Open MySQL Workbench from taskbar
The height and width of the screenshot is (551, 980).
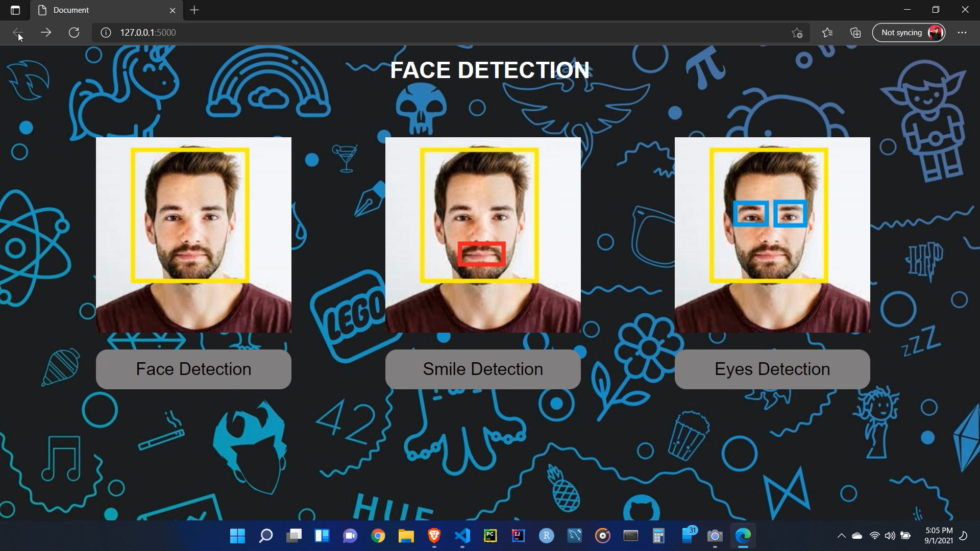tap(574, 536)
